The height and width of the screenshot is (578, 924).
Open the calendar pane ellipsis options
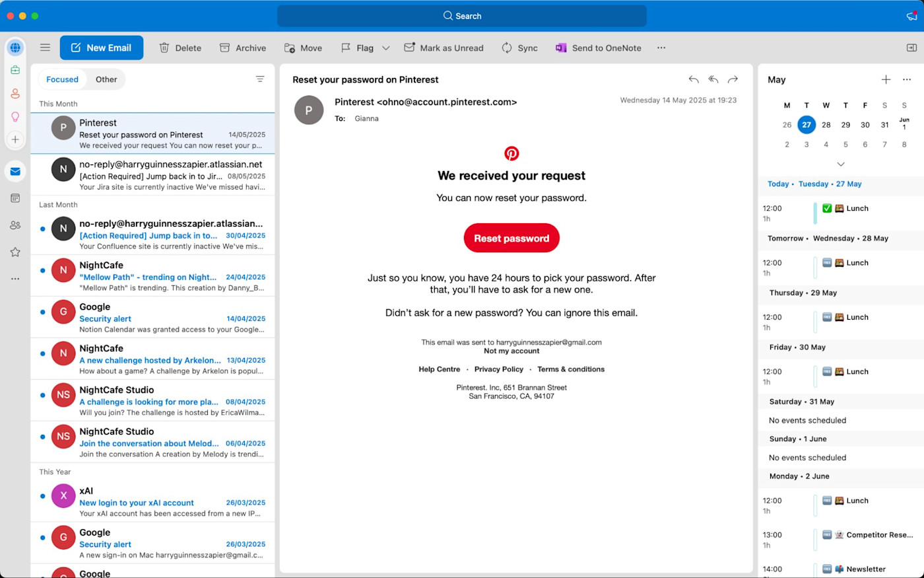907,79
